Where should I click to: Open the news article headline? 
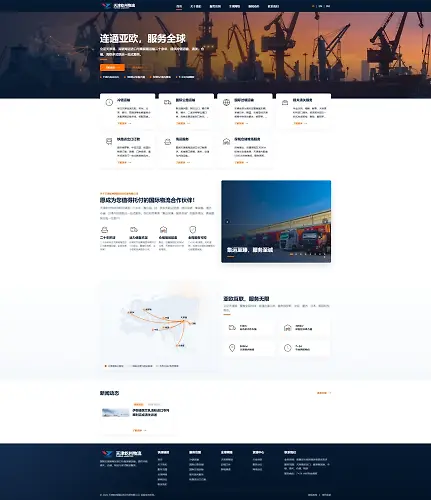(151, 413)
